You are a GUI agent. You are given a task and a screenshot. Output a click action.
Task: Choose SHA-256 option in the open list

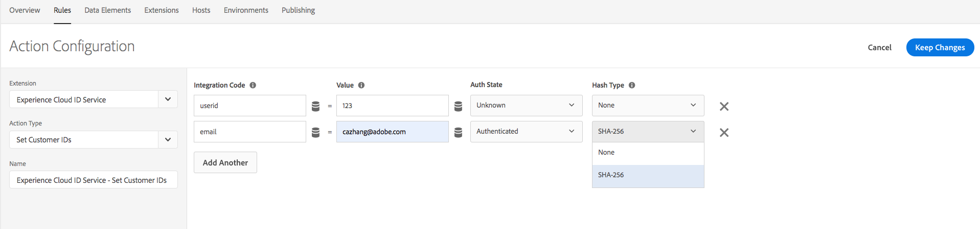pos(648,175)
